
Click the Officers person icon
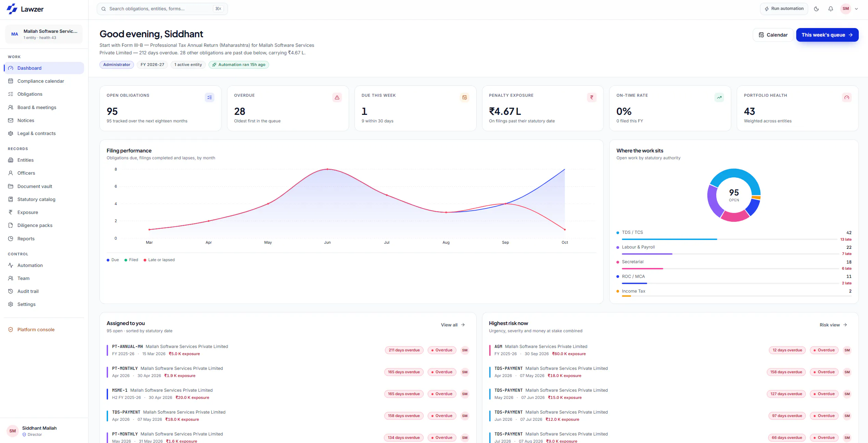coord(11,173)
